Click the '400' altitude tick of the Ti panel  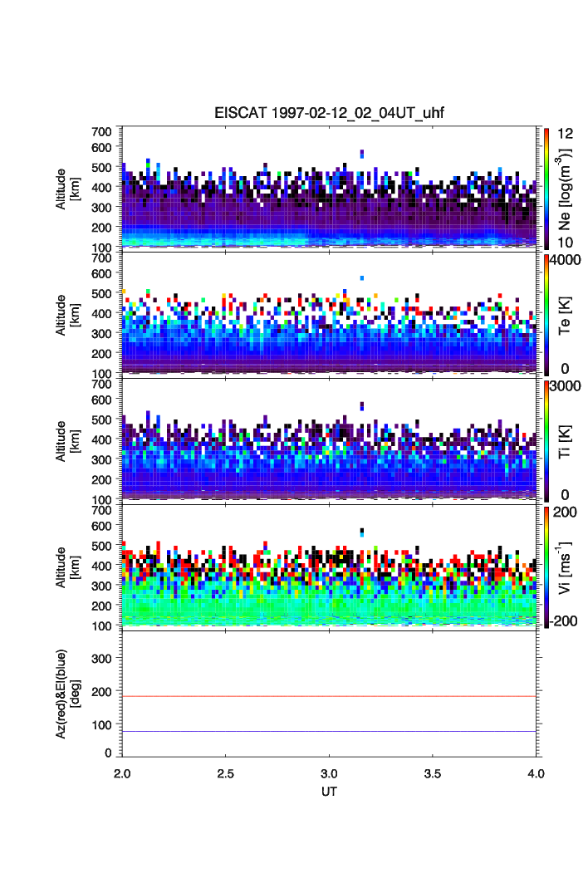[101, 439]
